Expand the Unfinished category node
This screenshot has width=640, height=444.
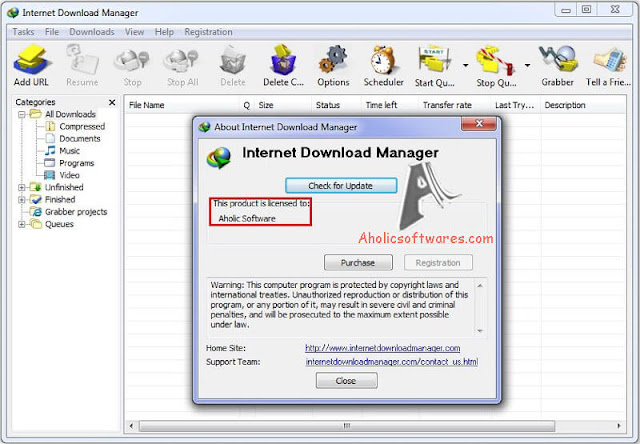[22, 187]
